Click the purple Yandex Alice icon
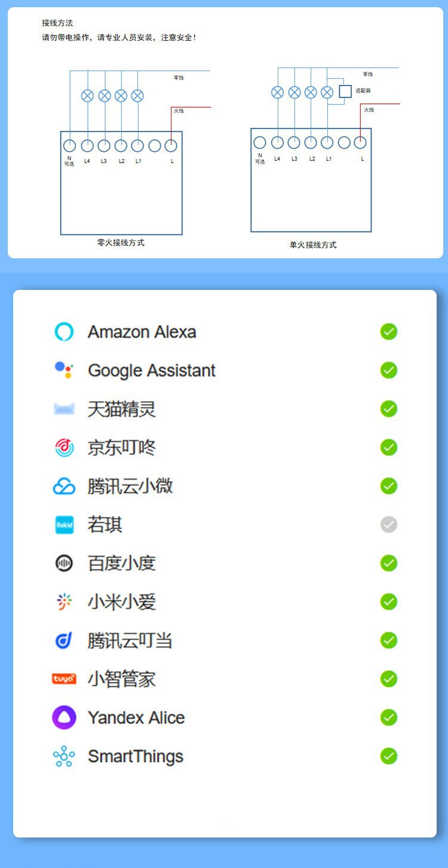 (x=64, y=717)
